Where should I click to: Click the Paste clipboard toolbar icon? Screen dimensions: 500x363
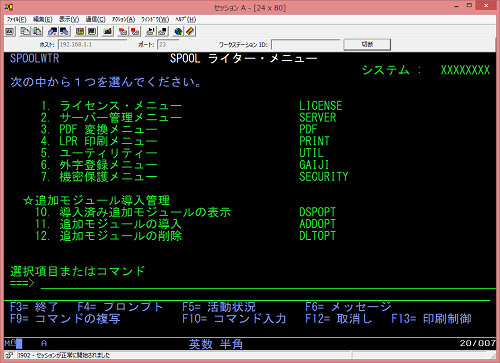[x=37, y=31]
